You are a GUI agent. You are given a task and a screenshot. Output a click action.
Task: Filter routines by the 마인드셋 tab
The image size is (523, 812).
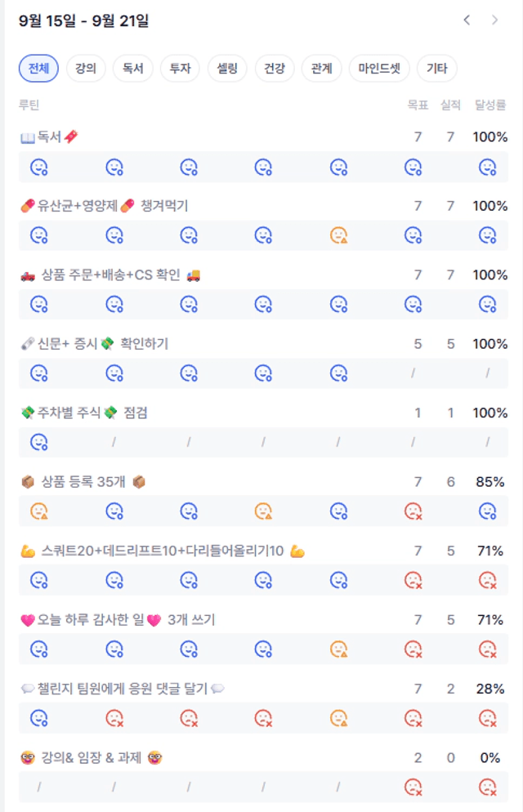click(379, 69)
